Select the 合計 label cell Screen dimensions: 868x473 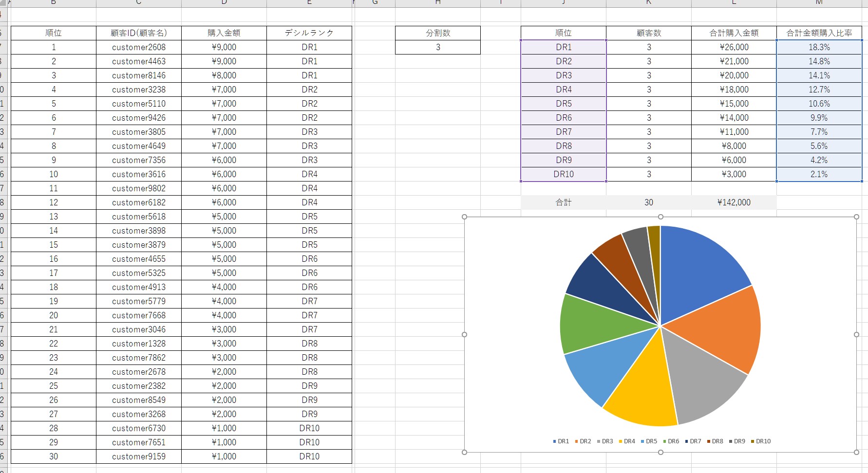563,202
